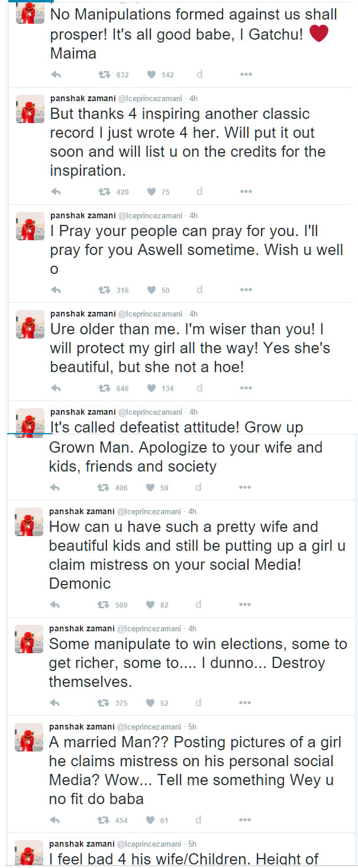The height and width of the screenshot is (868, 358).
Task: Reply to the 'No Manipulations formed' tweet
Action: coord(56,75)
